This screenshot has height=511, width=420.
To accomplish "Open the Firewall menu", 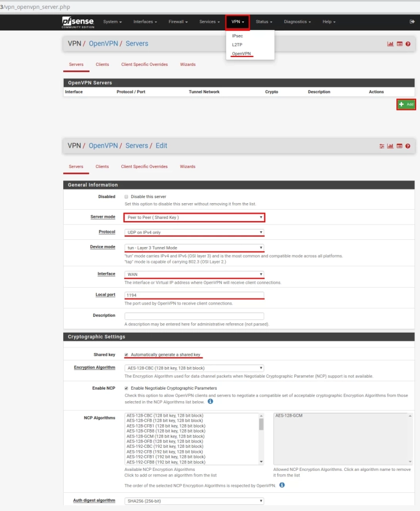I will pos(178,22).
